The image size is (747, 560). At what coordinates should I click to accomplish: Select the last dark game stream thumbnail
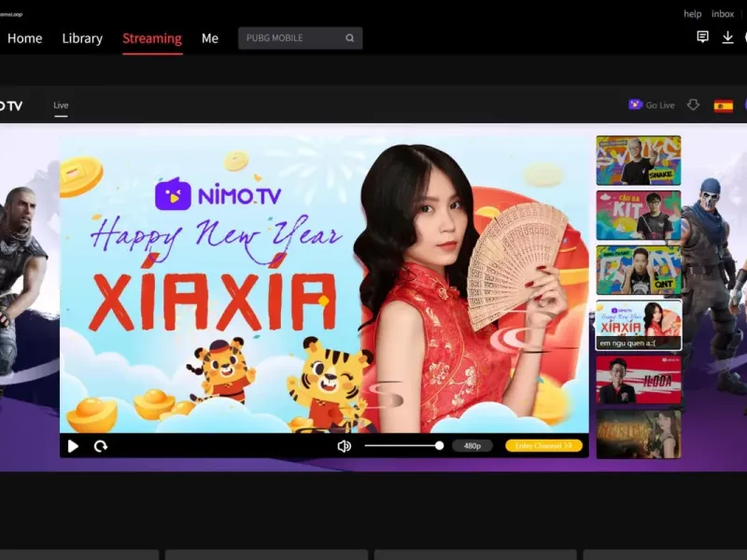[x=639, y=434]
